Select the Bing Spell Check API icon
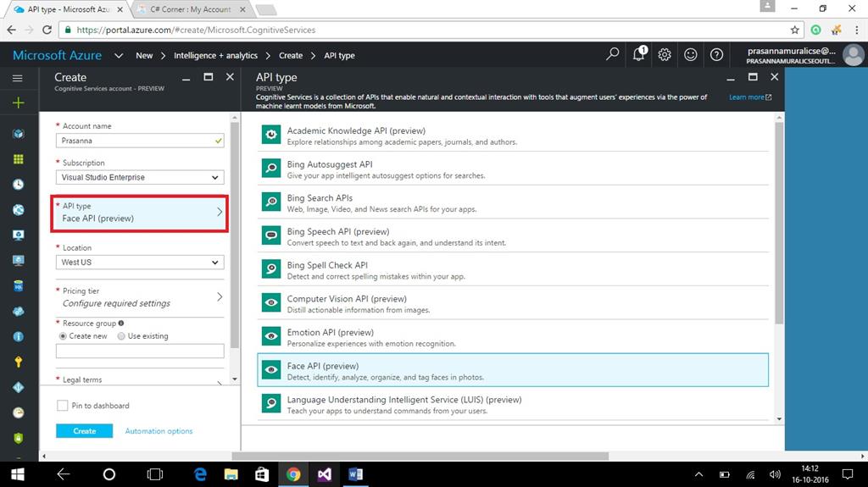The width and height of the screenshot is (868, 487). 271,269
